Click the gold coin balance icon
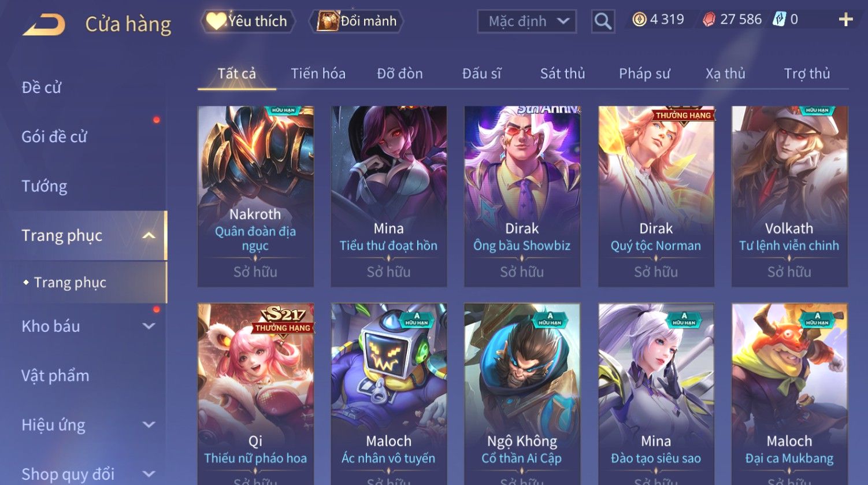The image size is (868, 485). click(639, 20)
